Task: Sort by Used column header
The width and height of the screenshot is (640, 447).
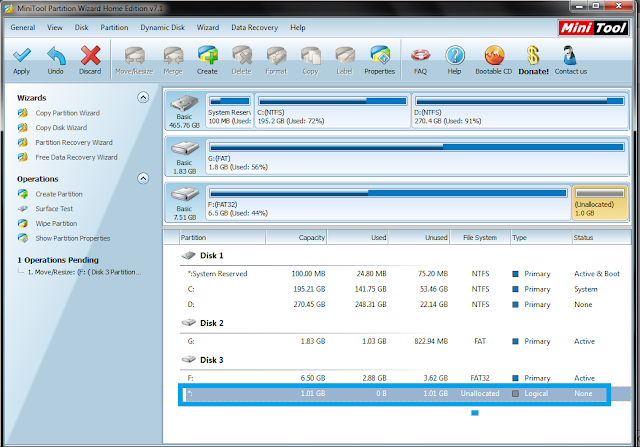Action: pos(358,238)
